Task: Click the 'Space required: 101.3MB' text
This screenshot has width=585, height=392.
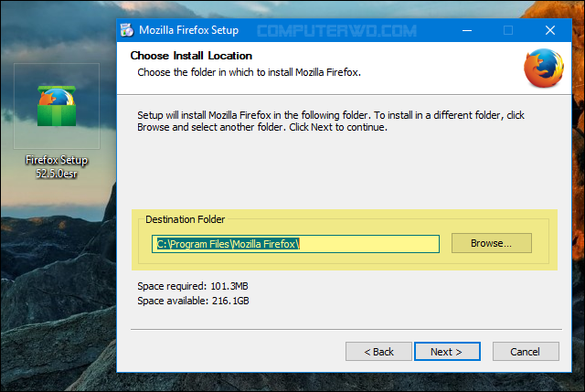Action: 193,286
